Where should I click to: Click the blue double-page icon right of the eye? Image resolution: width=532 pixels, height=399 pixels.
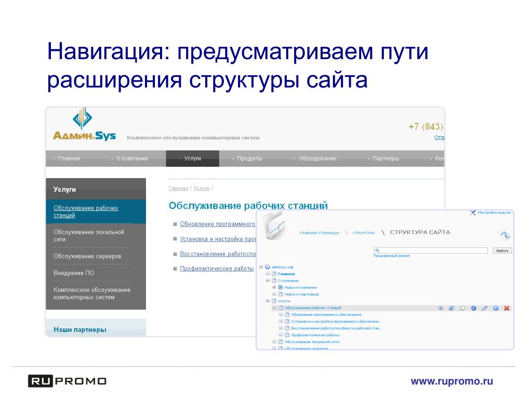451,308
